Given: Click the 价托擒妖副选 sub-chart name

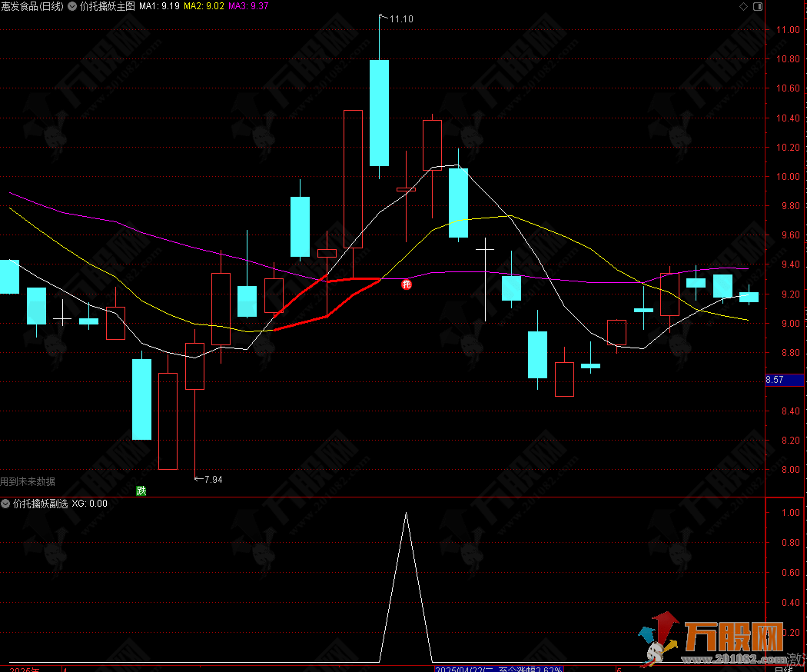Looking at the screenshot, I should pyautogui.click(x=40, y=504).
